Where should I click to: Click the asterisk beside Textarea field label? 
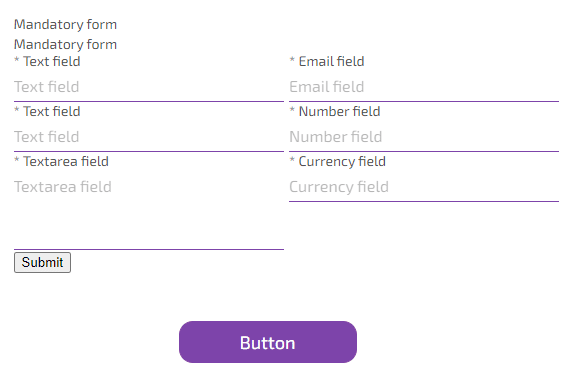coord(16,159)
